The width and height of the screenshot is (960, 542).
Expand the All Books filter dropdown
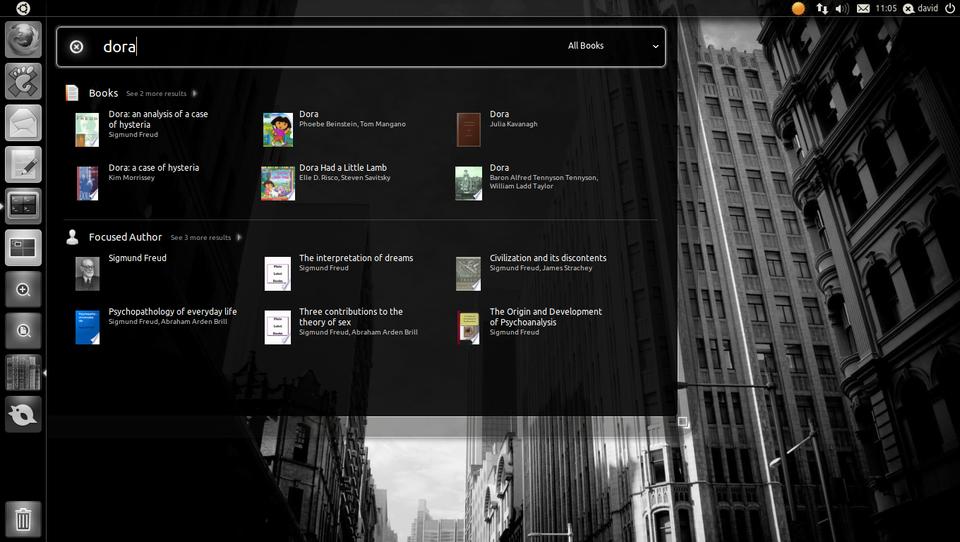pyautogui.click(x=613, y=46)
